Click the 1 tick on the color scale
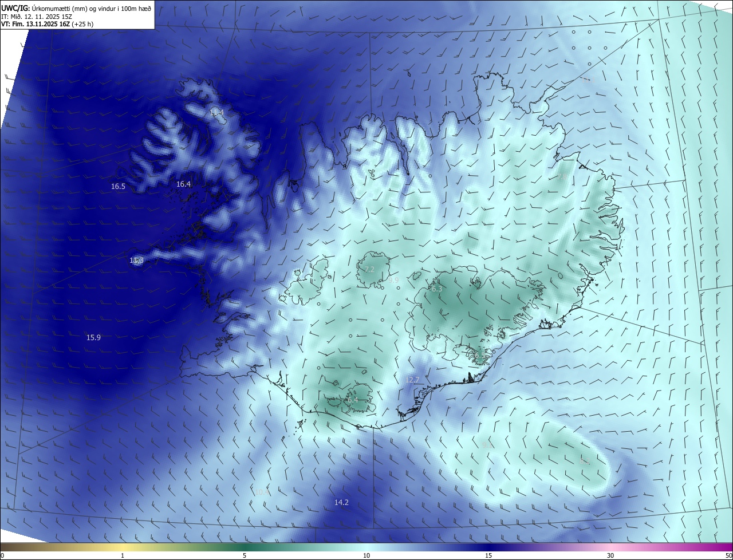 pyautogui.click(x=123, y=555)
